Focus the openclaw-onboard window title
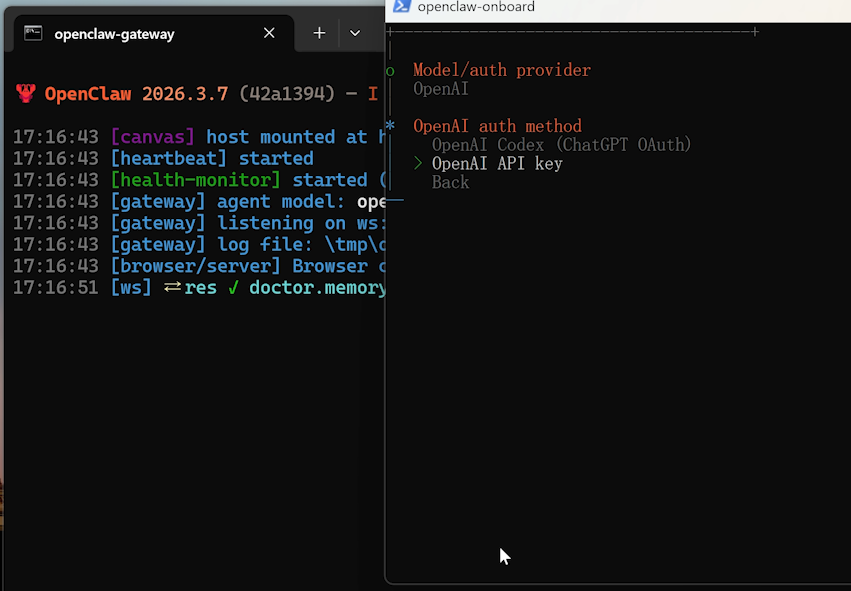Image resolution: width=851 pixels, height=591 pixels. point(476,7)
